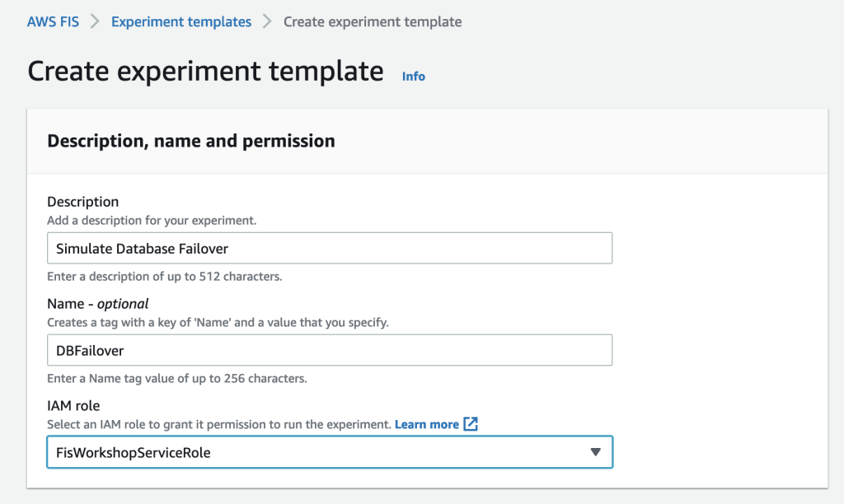This screenshot has height=504, width=844.
Task: Open the Experiment templates breadcrumb link
Action: click(x=181, y=21)
